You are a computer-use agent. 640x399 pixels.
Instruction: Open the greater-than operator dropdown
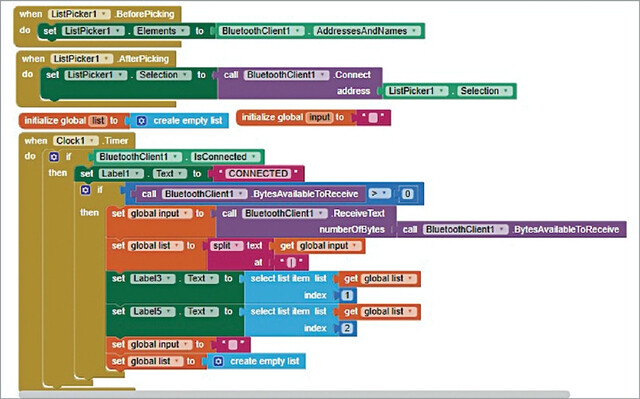pyautogui.click(x=379, y=193)
